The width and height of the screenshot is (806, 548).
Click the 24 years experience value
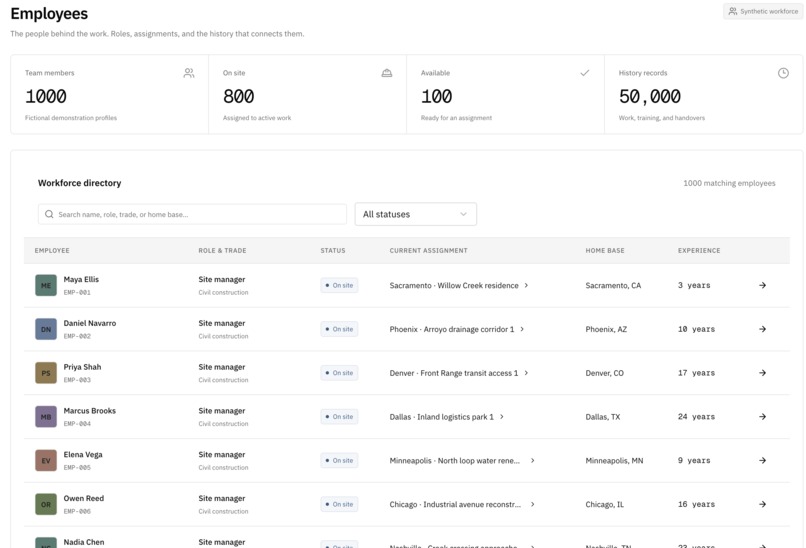point(696,416)
